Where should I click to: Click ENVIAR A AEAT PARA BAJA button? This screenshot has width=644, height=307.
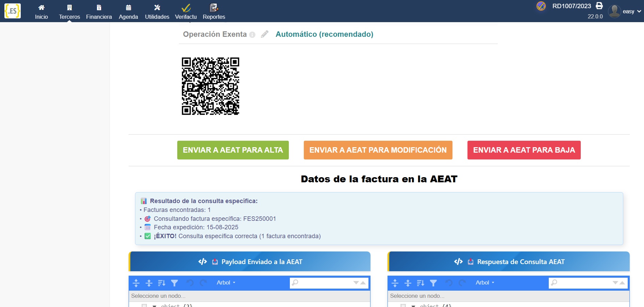pos(524,150)
